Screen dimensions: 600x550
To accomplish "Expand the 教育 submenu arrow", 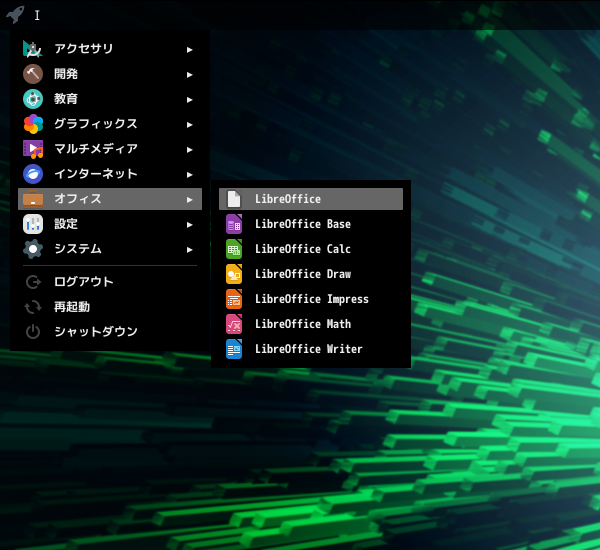I will pos(189,100).
